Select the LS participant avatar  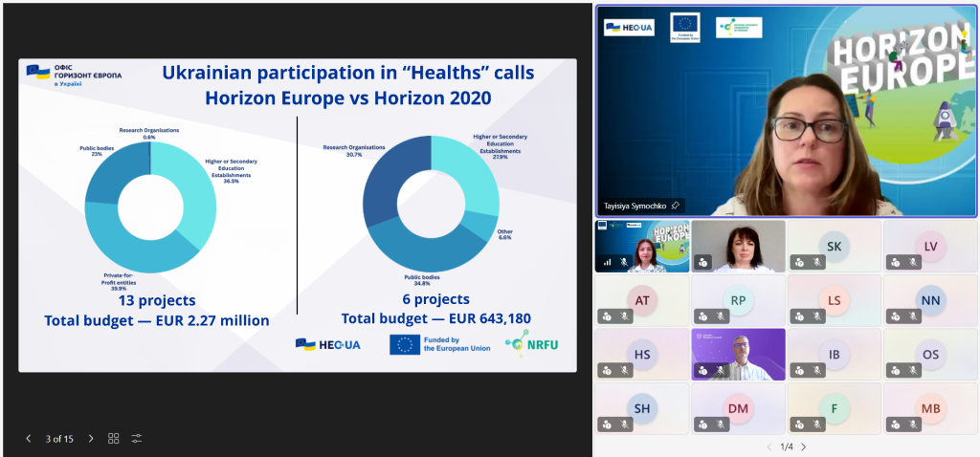pyautogui.click(x=835, y=300)
